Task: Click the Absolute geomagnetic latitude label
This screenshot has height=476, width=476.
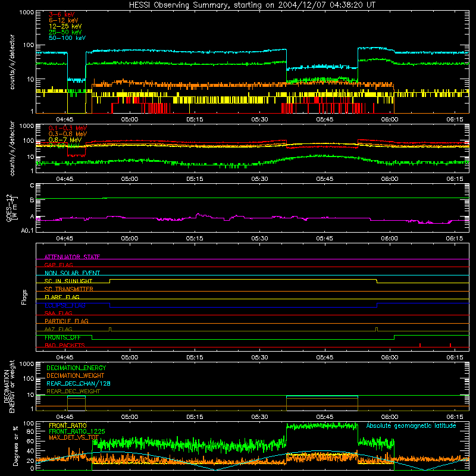Action: [x=411, y=425]
